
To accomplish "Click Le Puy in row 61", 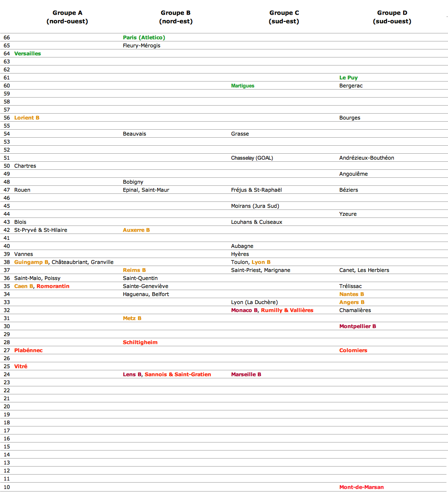I will pos(348,78).
